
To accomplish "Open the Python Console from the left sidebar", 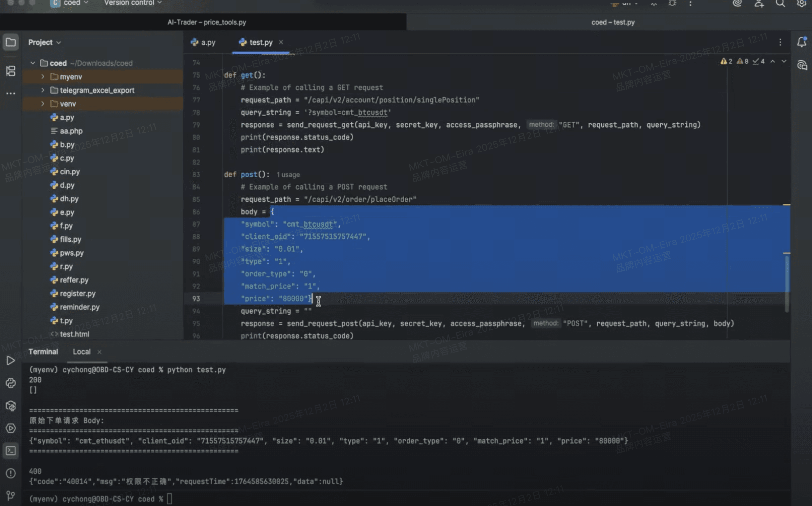I will [11, 383].
